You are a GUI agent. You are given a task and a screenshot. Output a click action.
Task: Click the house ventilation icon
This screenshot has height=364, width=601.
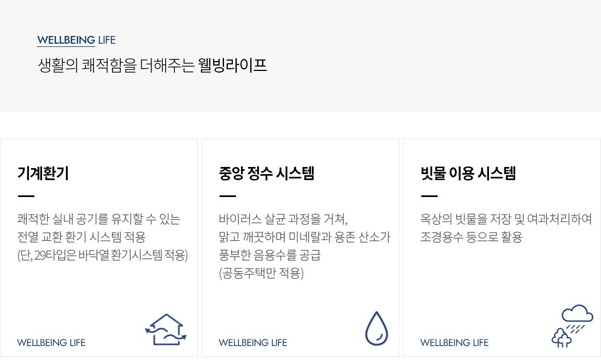pos(166,330)
